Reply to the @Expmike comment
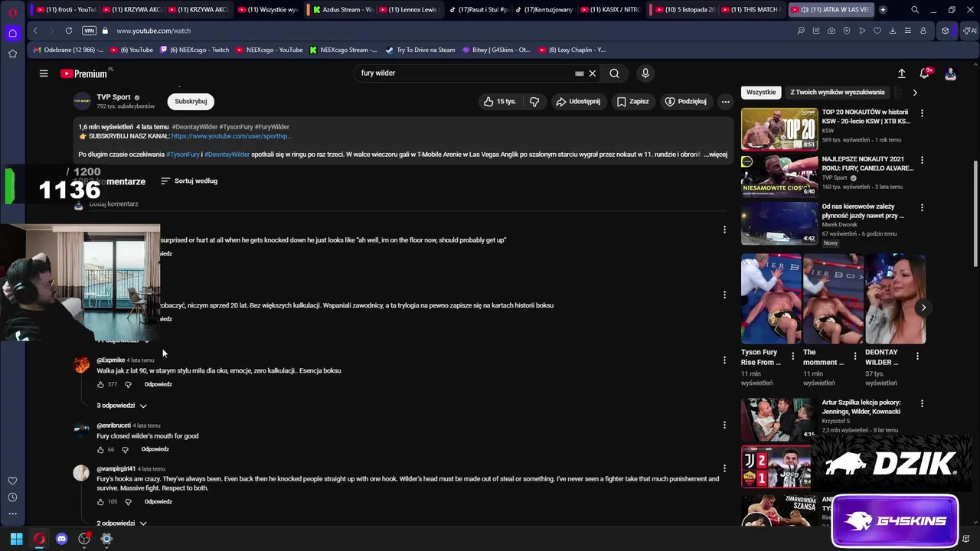The height and width of the screenshot is (551, 980). point(158,384)
